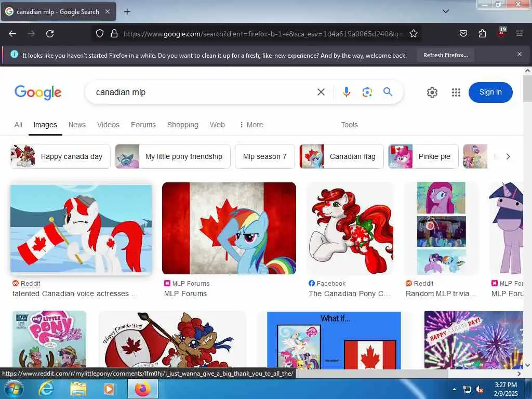Open the taskbar clock and date
Viewport: 532px width, 399px height.
tap(506, 389)
